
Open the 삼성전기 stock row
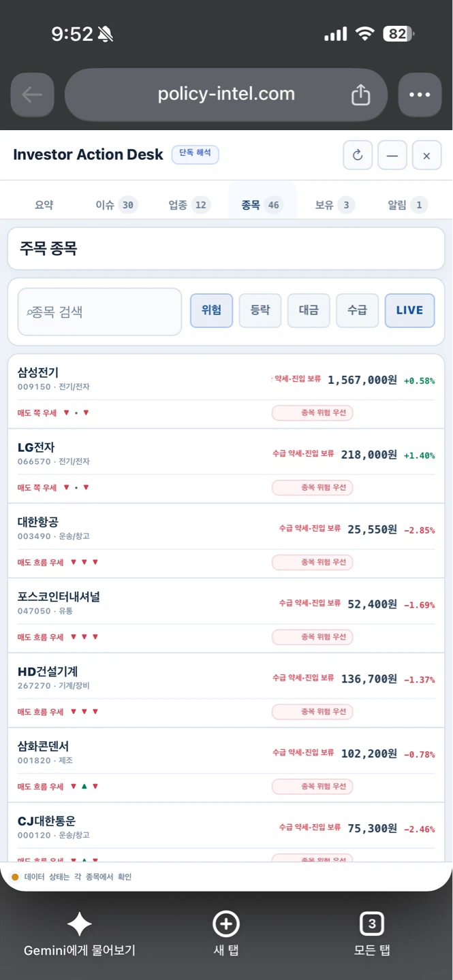coord(226,391)
